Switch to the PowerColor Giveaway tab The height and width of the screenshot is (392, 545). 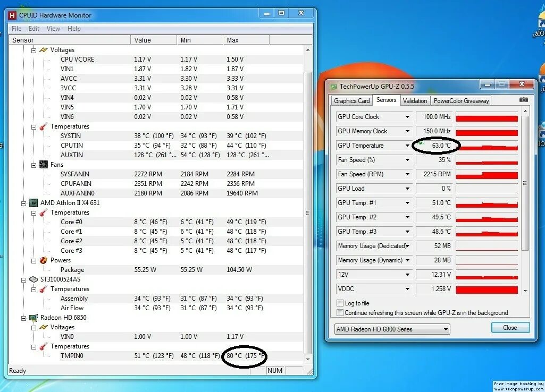[x=461, y=101]
